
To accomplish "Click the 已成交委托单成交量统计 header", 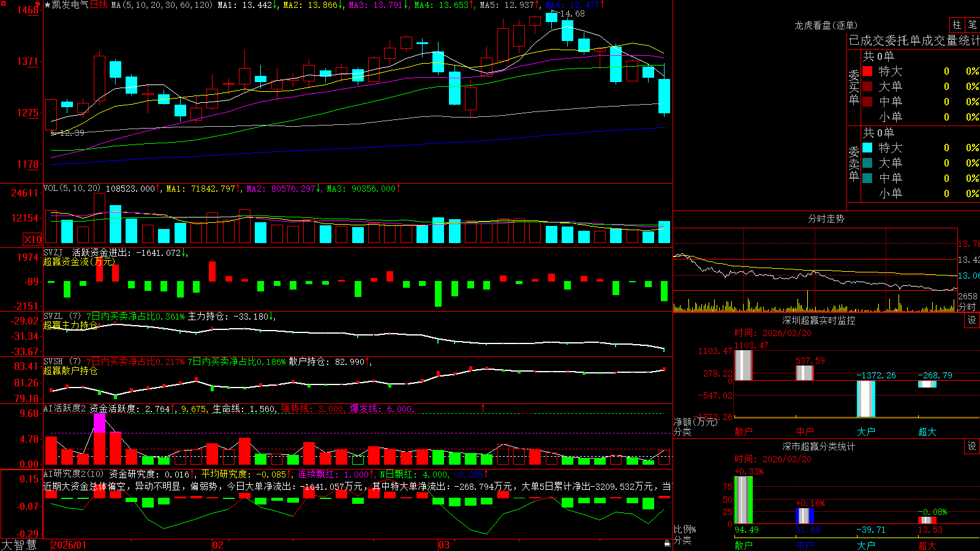I will (914, 40).
